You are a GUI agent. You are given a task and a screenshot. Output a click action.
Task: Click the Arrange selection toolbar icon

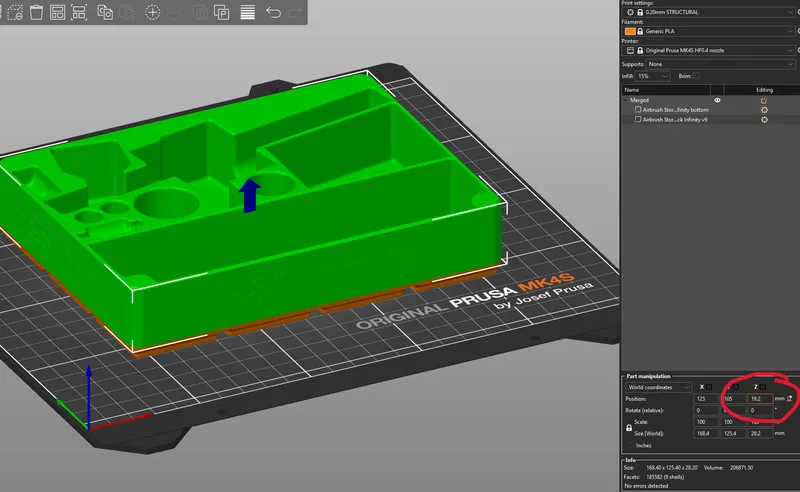(x=79, y=12)
